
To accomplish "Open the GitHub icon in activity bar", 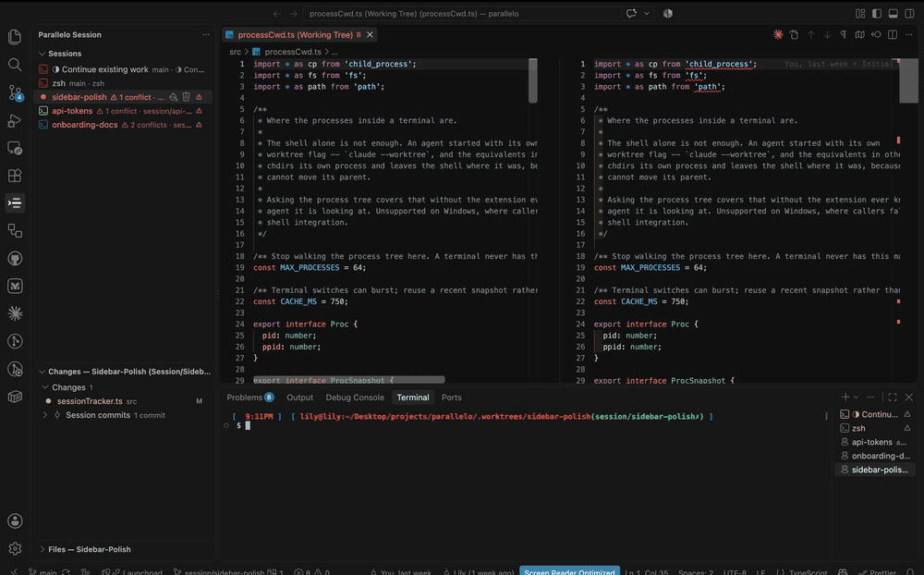I will [x=15, y=258].
